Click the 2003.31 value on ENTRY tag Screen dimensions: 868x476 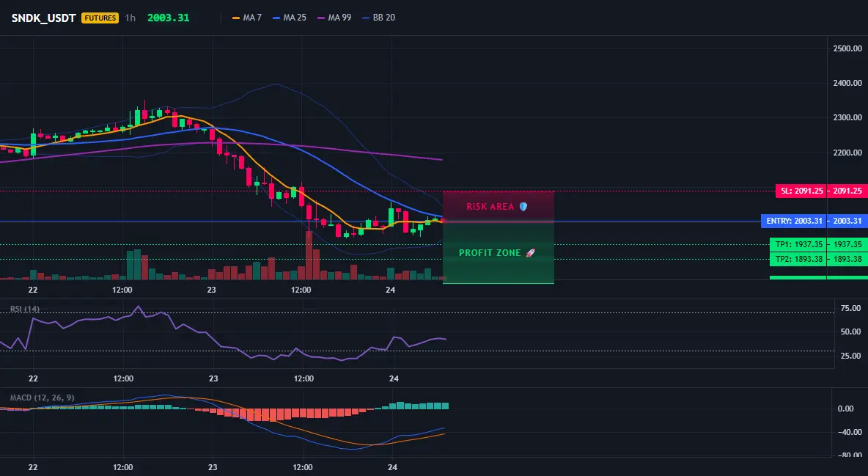[847, 221]
